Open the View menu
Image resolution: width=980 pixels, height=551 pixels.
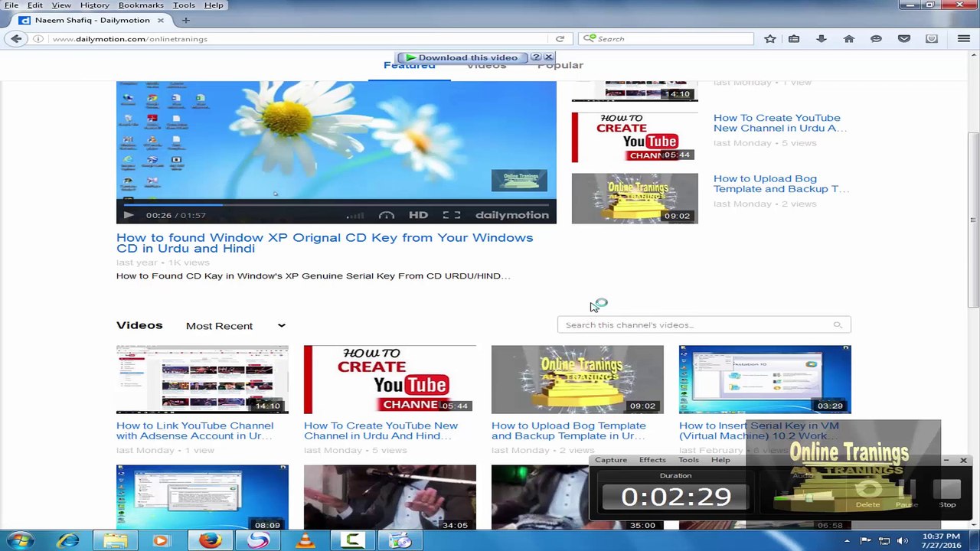61,5
